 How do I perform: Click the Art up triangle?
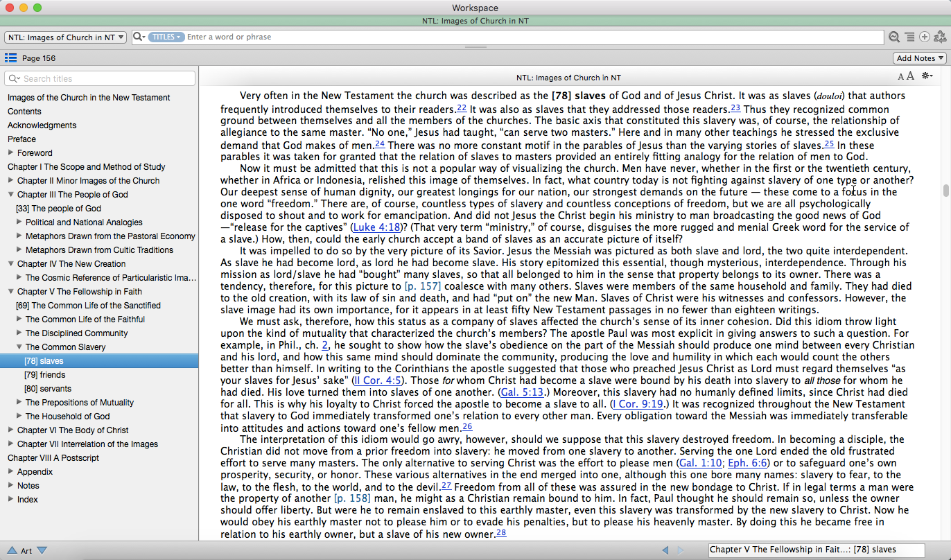pyautogui.click(x=12, y=550)
